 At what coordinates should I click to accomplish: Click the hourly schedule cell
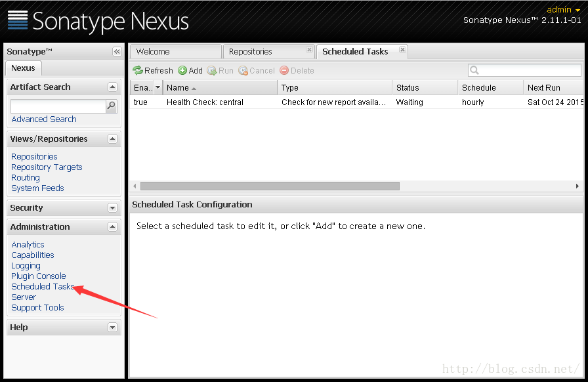473,102
